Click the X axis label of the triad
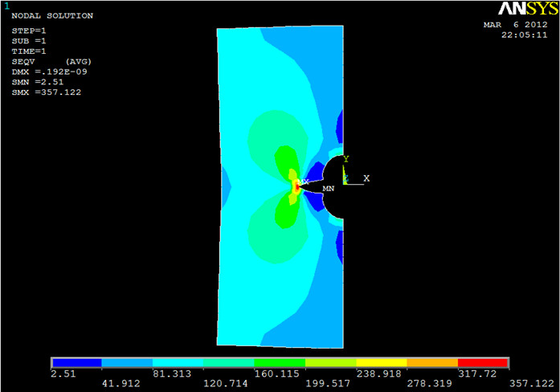Viewport: 560px width, 392px height. point(366,178)
